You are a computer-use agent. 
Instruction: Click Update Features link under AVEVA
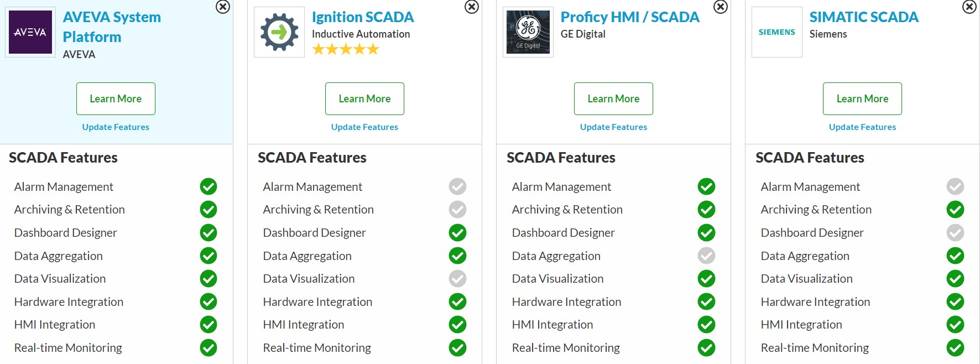pos(116,127)
